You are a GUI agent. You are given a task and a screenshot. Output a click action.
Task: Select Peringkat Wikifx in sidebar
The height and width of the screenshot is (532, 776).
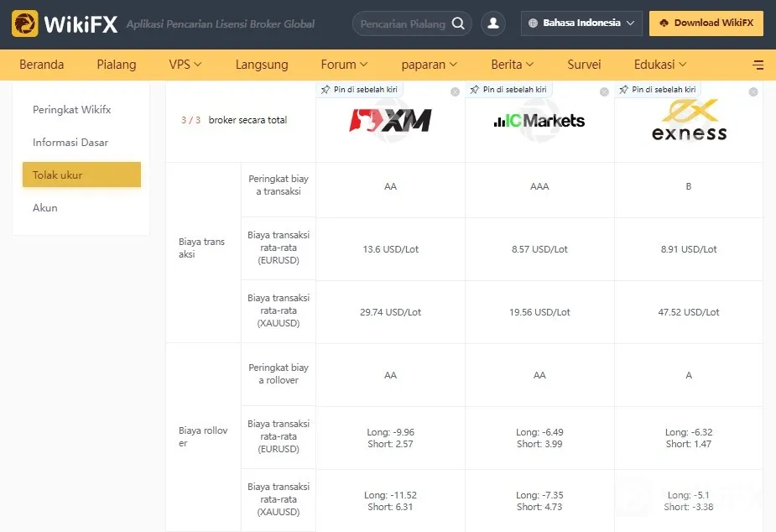(x=72, y=109)
